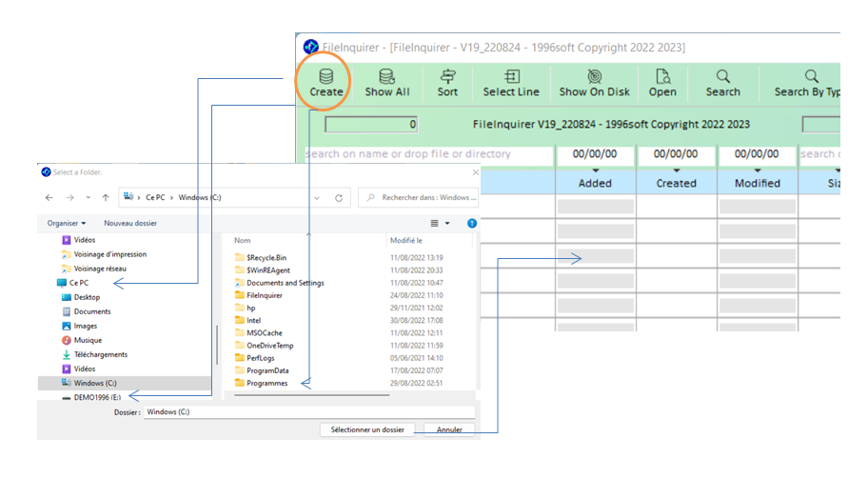The width and height of the screenshot is (868, 479).
Task: Select the $Recycle.Bin folder
Action: (x=266, y=257)
